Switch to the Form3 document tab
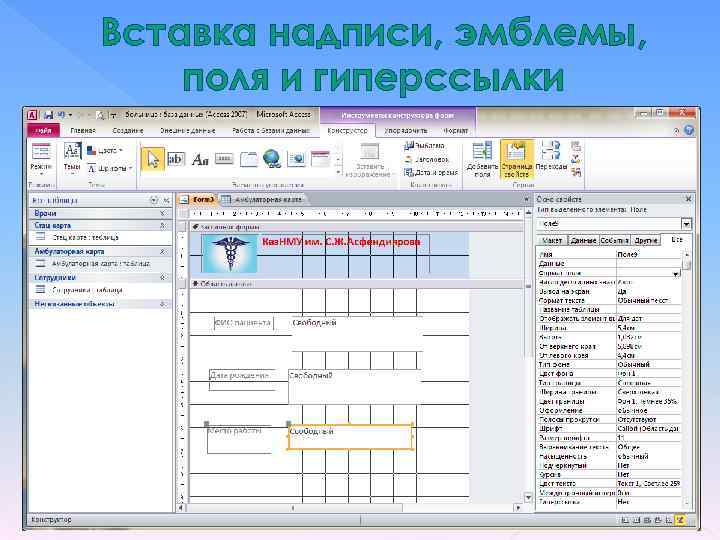The width and height of the screenshot is (720, 540). tap(198, 199)
